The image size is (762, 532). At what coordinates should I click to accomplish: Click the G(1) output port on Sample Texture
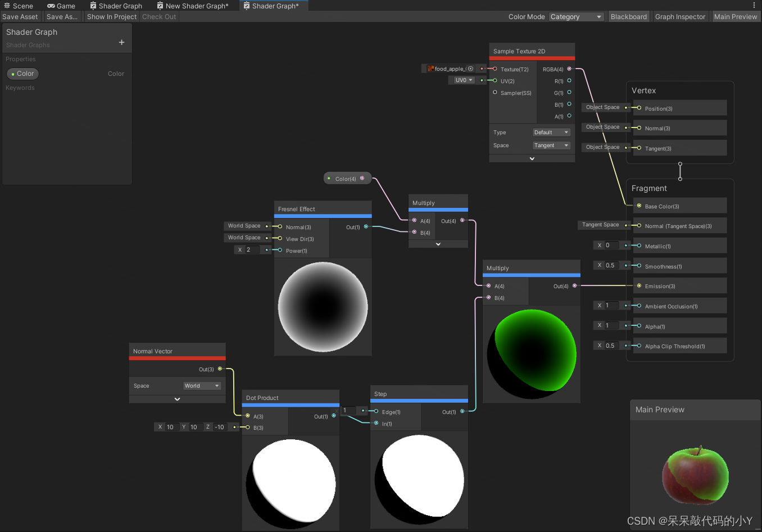click(x=569, y=92)
